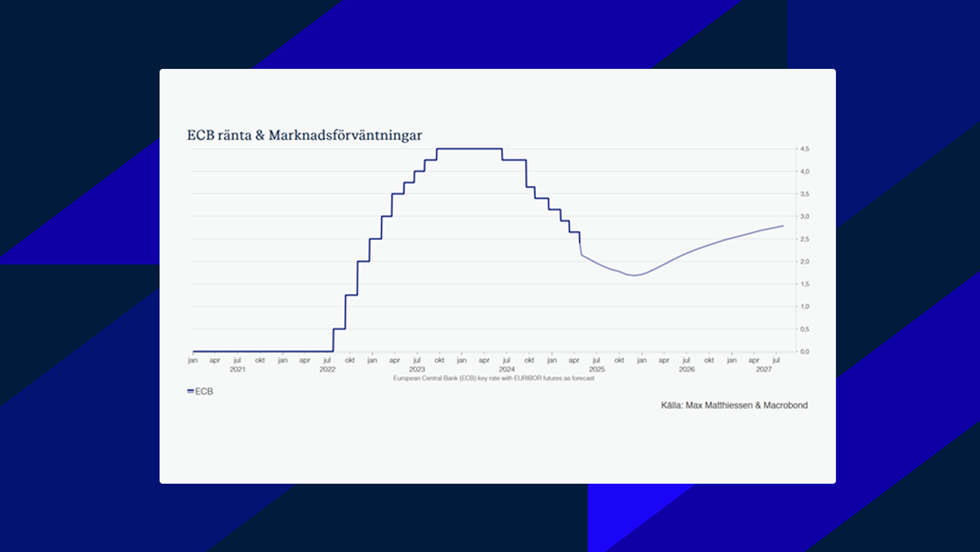Select the 2021 year label on x-axis
The image size is (980, 552).
point(238,370)
